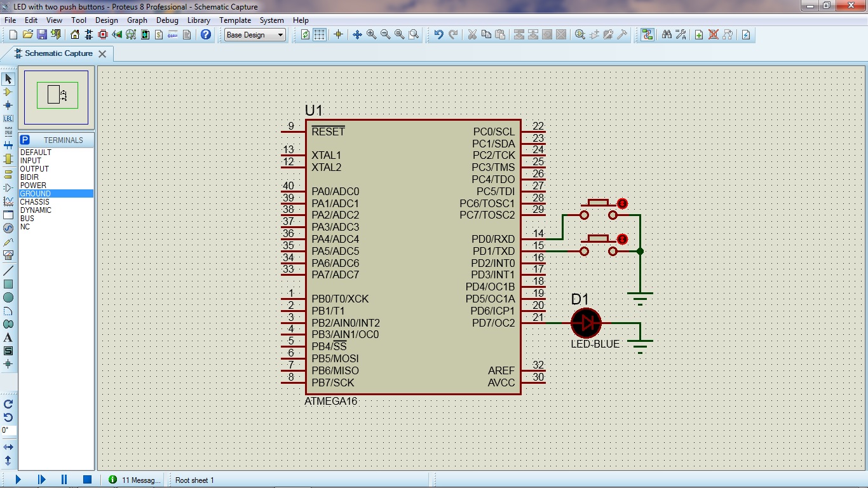Open the Library menu
Viewport: 868px width, 488px height.
[x=198, y=20]
